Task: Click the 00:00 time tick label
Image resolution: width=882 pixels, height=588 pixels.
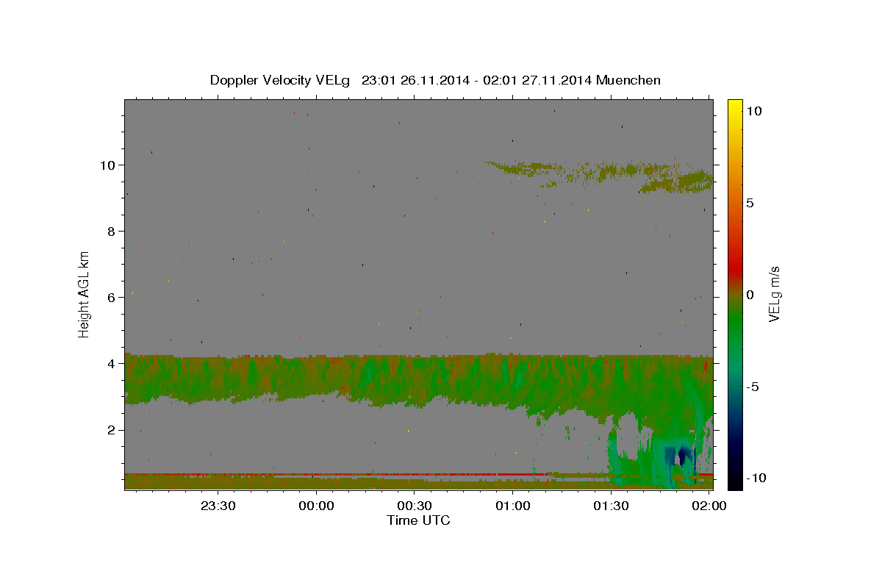Action: pos(317,506)
